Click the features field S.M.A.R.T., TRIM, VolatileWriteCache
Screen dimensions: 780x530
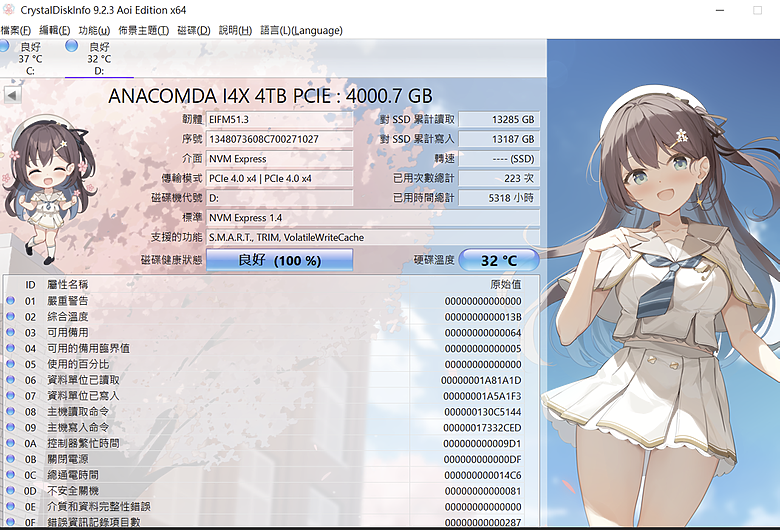[x=373, y=237]
